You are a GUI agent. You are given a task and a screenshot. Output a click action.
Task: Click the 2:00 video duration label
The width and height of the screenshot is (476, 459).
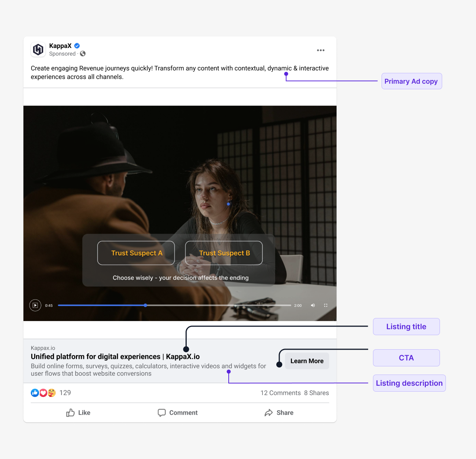click(x=298, y=306)
